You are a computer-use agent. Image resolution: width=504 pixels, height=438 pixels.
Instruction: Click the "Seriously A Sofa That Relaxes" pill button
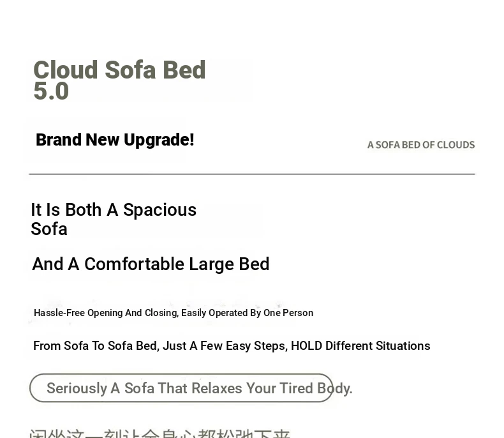point(181,388)
